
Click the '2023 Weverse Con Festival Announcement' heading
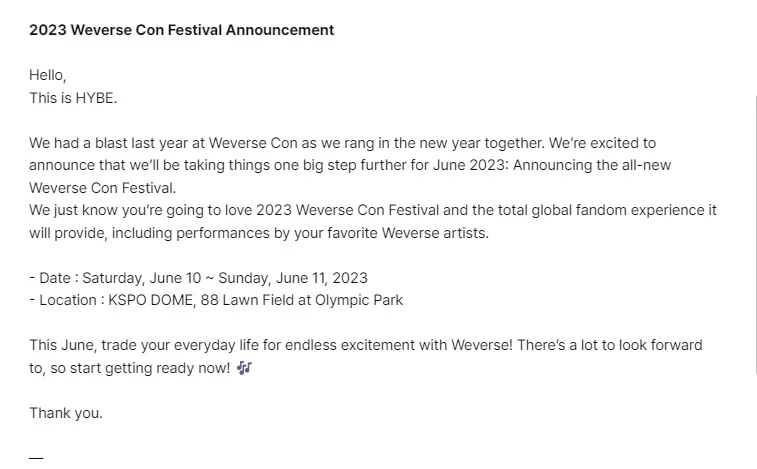[182, 30]
